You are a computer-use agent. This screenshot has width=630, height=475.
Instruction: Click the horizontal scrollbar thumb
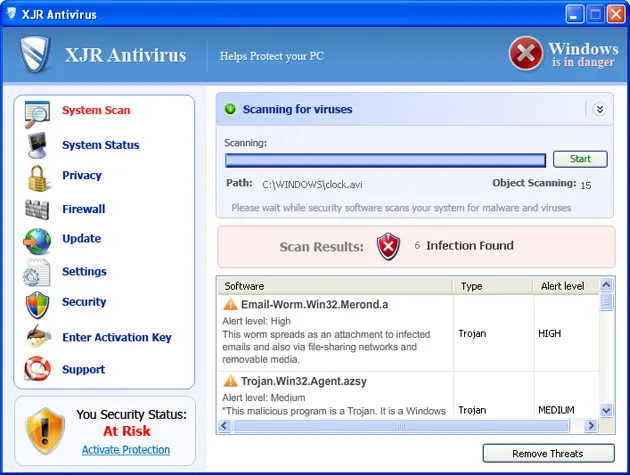(401, 426)
